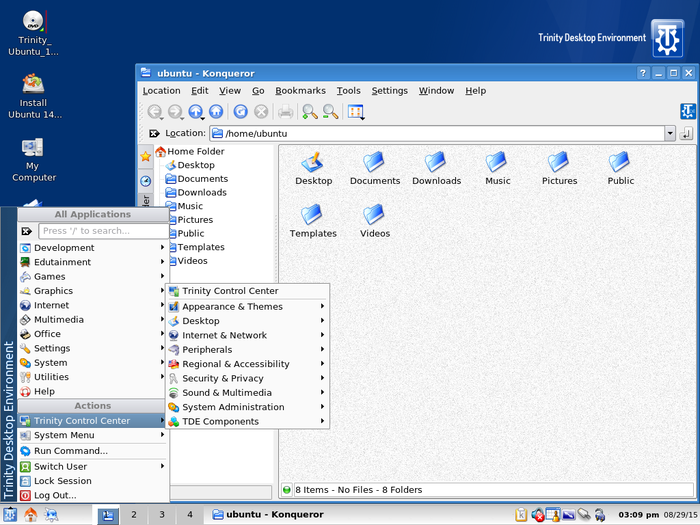Open the icon view mode dropdown in the toolbar
Viewport: 700px width, 525px height.
[356, 112]
